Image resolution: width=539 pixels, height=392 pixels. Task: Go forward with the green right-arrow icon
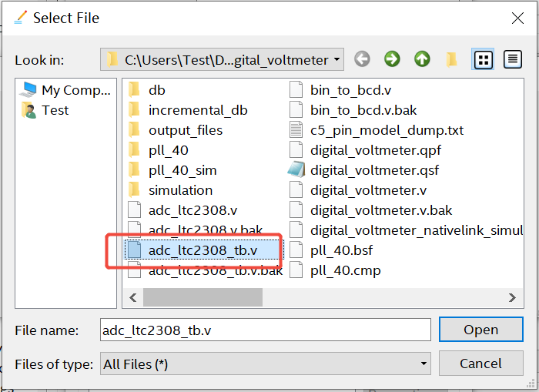(x=392, y=59)
